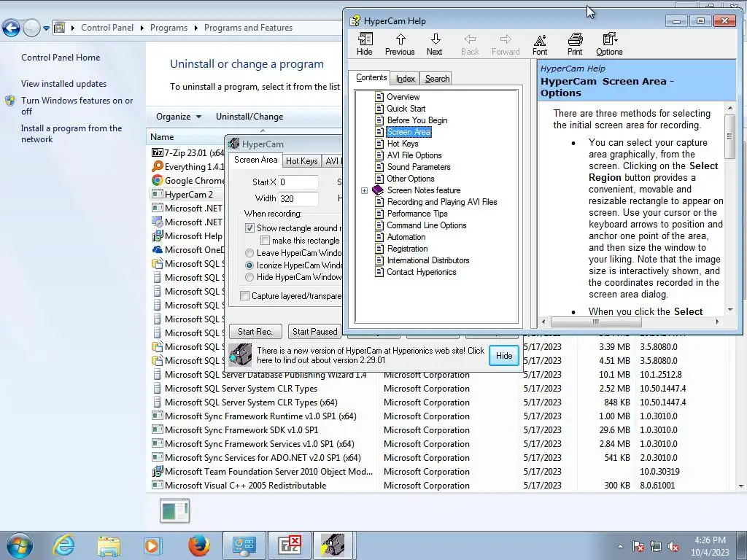Click the HyperCam taskbar button
The height and width of the screenshot is (560, 747).
tap(333, 545)
